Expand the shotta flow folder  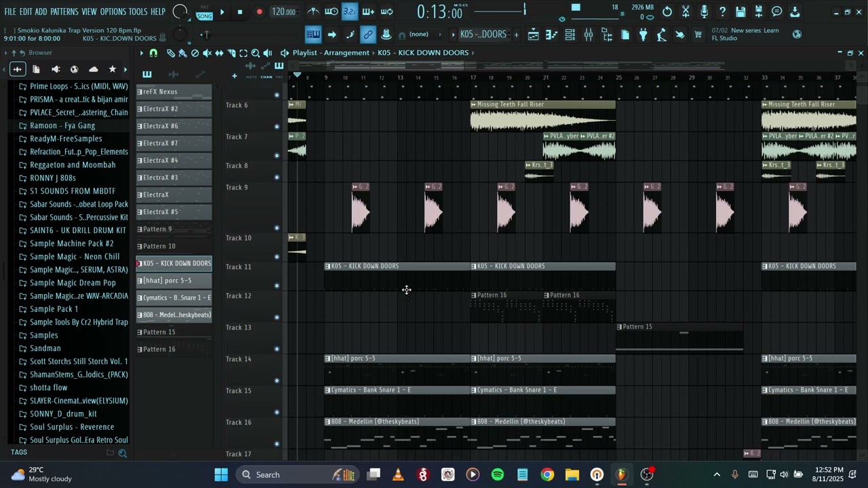pyautogui.click(x=49, y=388)
